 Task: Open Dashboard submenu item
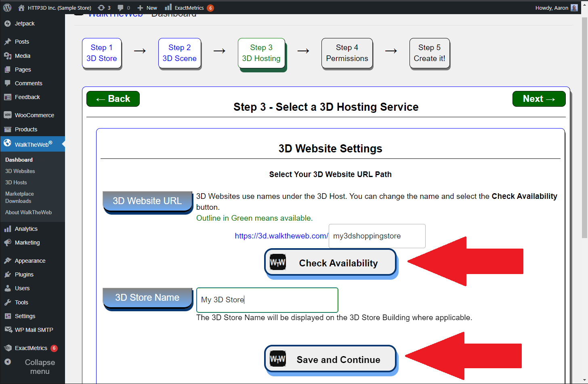tap(19, 160)
